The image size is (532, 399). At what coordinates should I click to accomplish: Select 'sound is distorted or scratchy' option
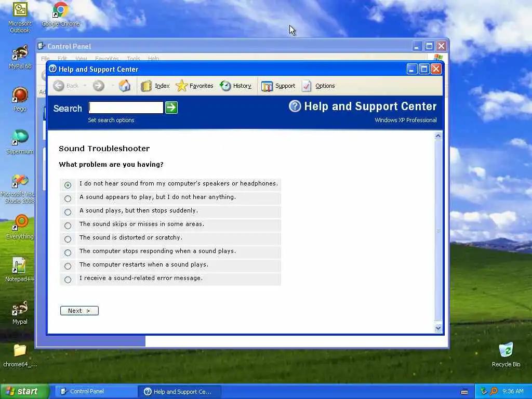[x=68, y=239]
